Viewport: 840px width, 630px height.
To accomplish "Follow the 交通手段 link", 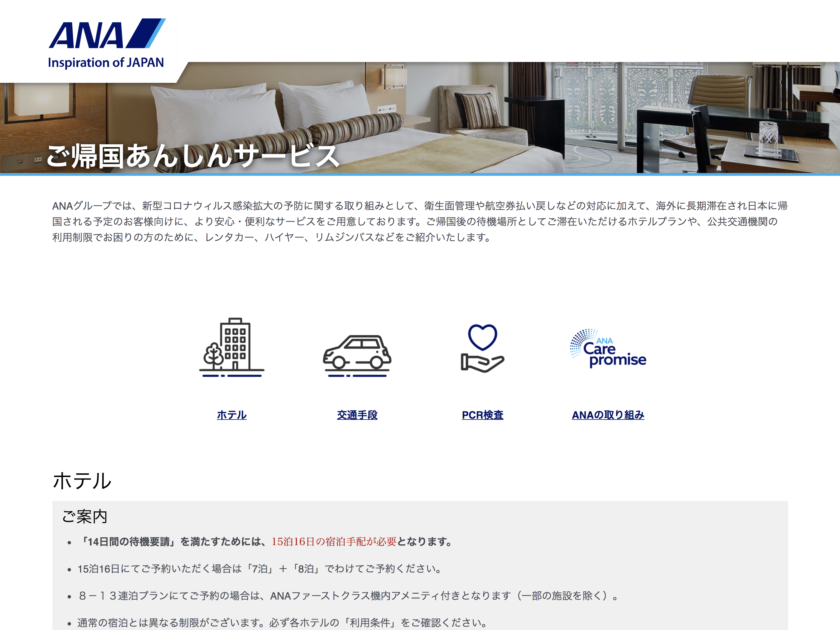I will (357, 415).
